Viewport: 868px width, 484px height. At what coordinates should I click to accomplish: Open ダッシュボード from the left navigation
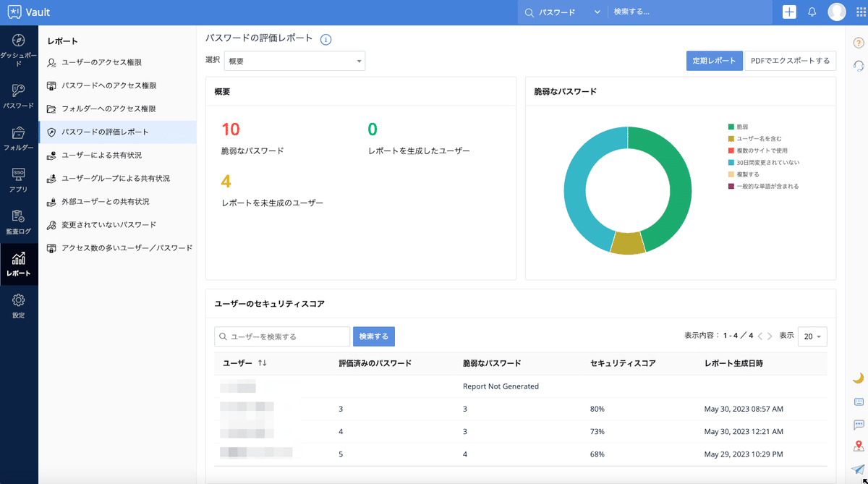(19, 48)
